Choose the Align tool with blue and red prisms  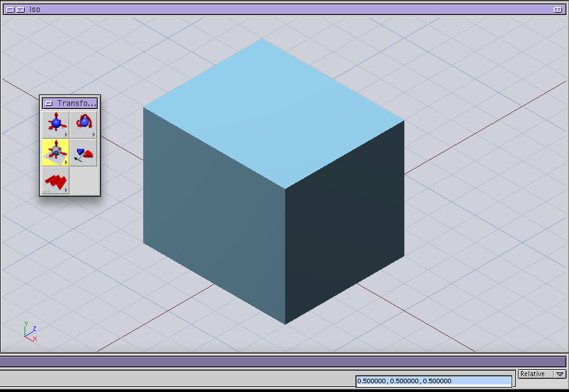point(83,152)
